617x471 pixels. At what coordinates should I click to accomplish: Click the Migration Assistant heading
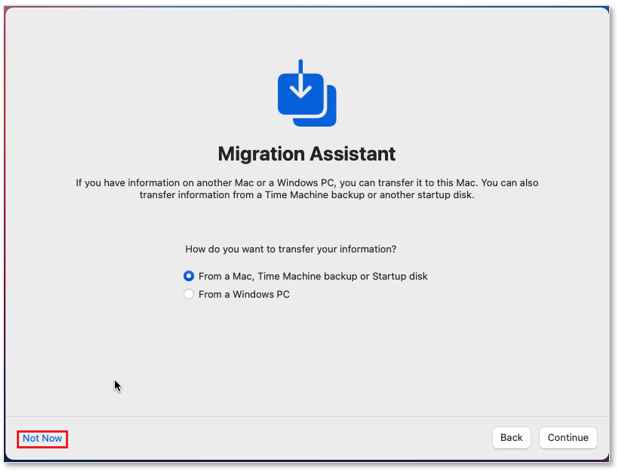click(307, 153)
